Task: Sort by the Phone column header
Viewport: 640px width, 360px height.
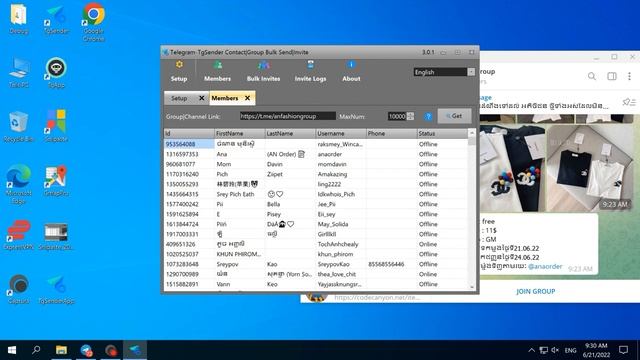Action: tap(391, 133)
